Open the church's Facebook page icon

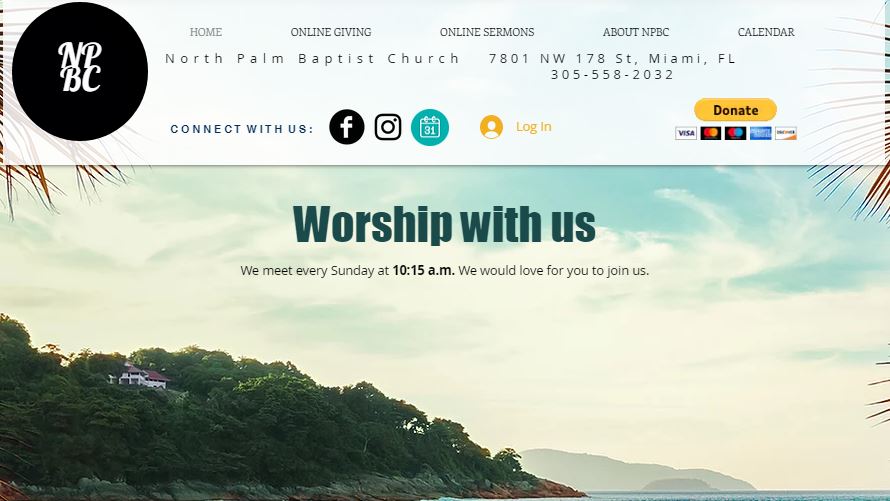(x=346, y=127)
